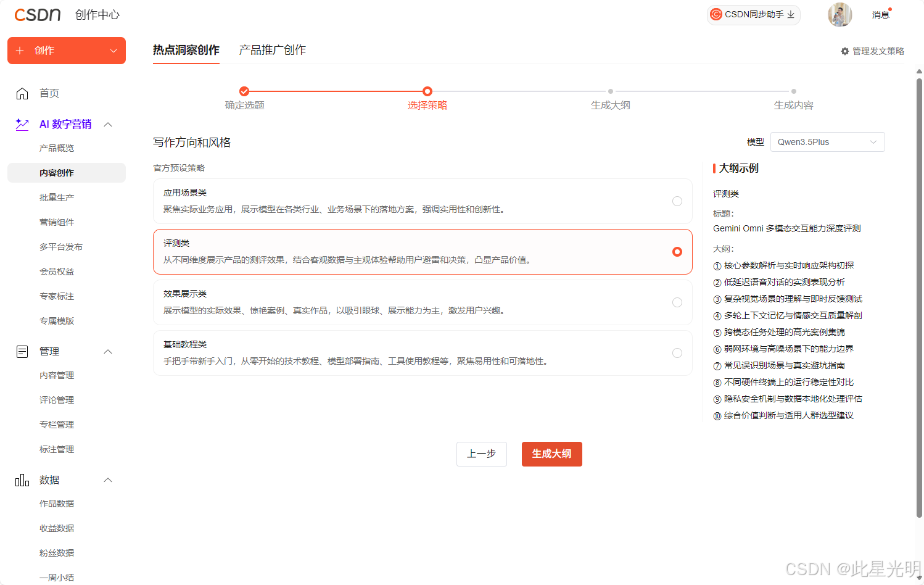Click the AI 数字营销 chart icon

tap(22, 124)
